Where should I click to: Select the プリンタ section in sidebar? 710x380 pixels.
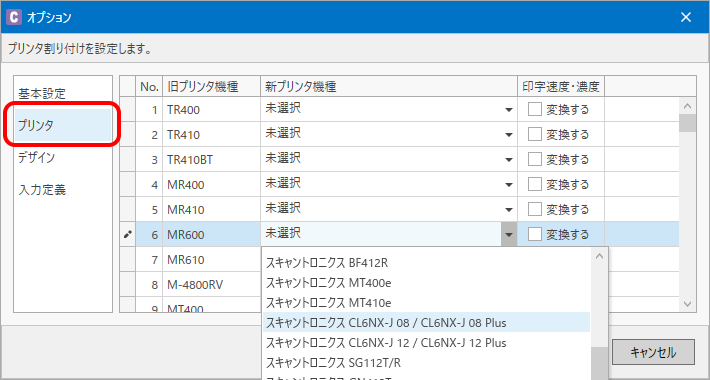[63, 125]
